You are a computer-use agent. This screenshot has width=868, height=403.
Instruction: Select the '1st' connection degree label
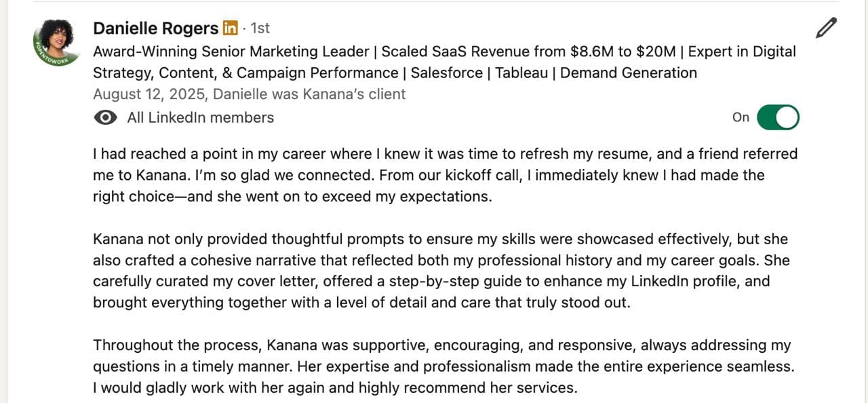260,28
